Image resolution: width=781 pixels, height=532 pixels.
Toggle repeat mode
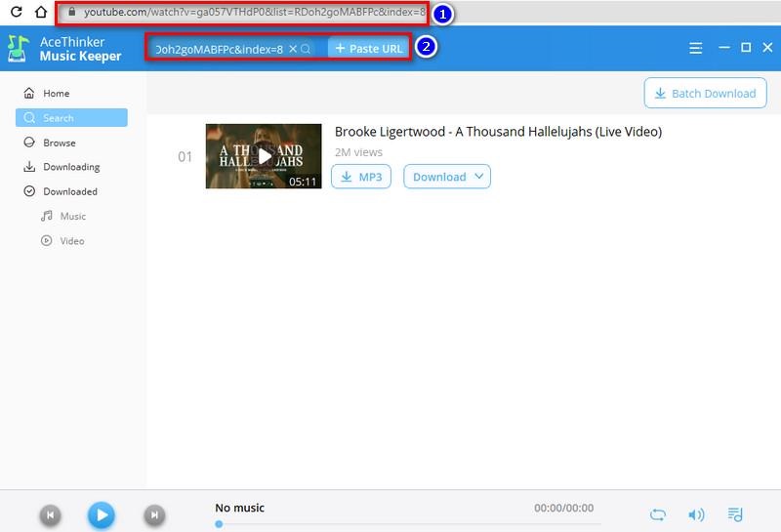657,514
